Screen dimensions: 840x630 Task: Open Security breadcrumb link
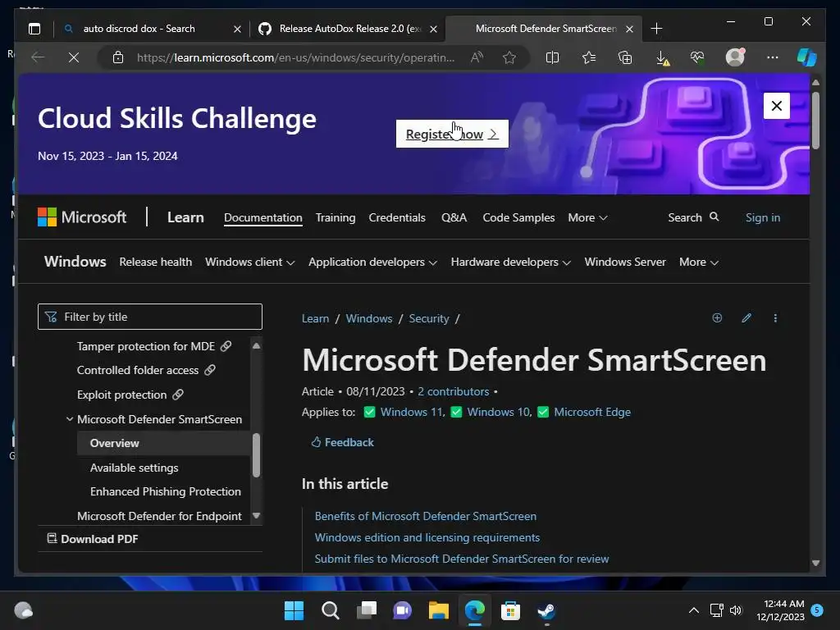coord(429,318)
